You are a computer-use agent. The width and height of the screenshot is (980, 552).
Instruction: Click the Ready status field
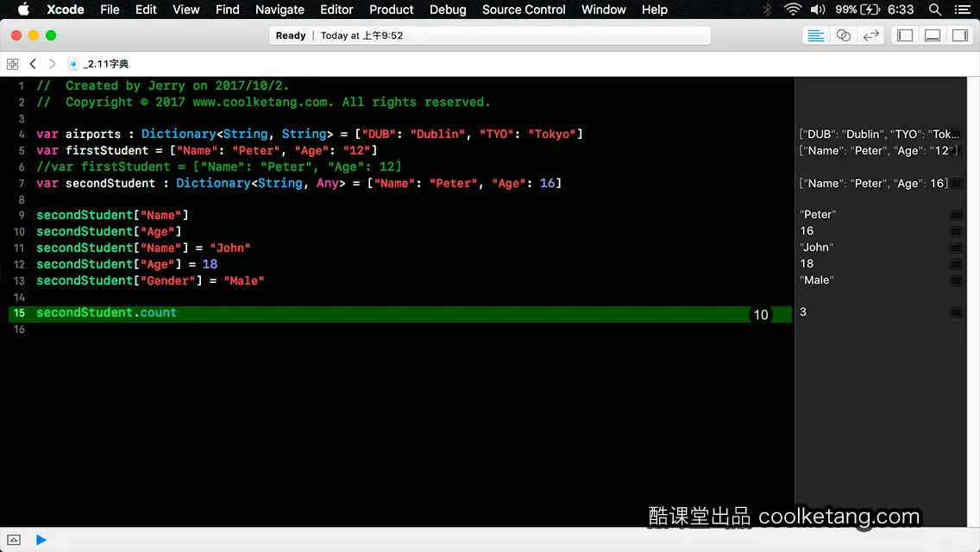point(490,35)
